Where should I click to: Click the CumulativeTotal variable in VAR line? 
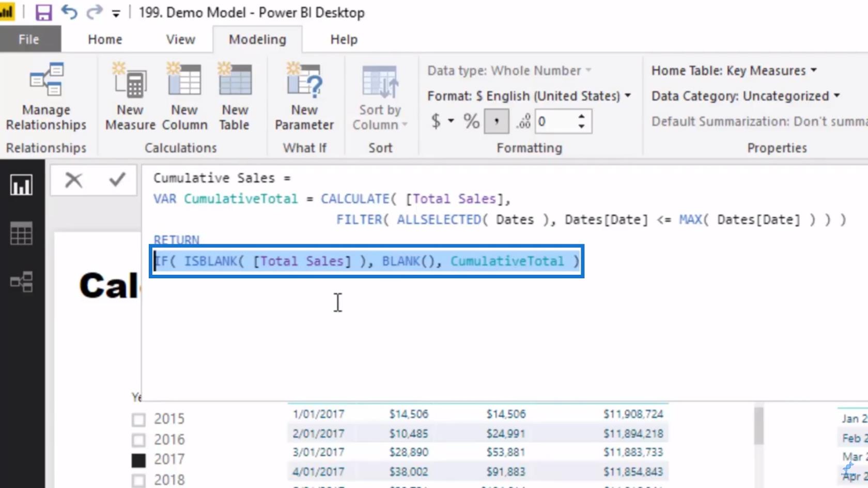coord(241,199)
